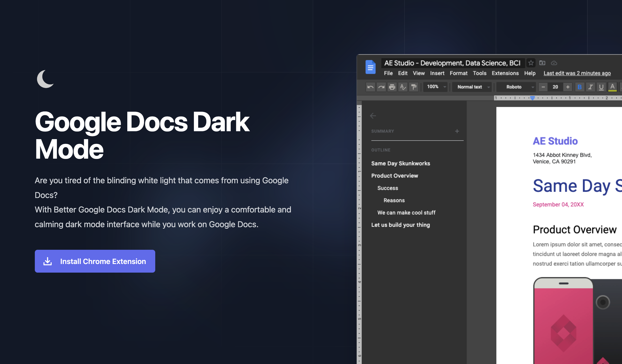Open the Normal text style dropdown
Screen dimensions: 622x364
pos(471,87)
